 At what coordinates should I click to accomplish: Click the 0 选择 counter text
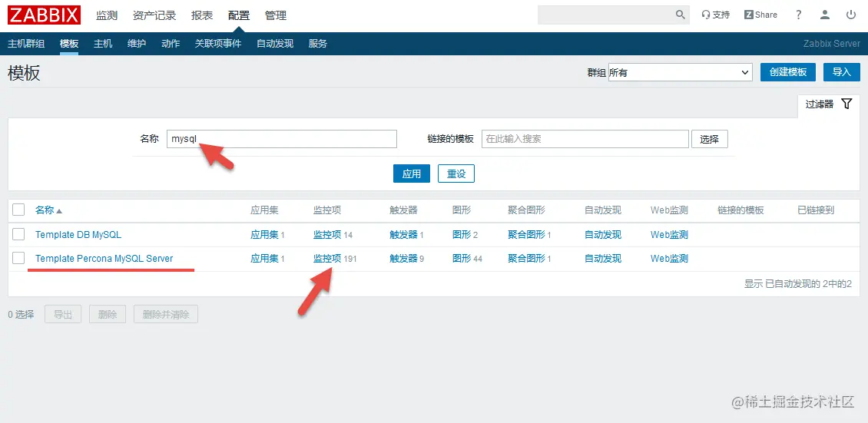[x=21, y=314]
